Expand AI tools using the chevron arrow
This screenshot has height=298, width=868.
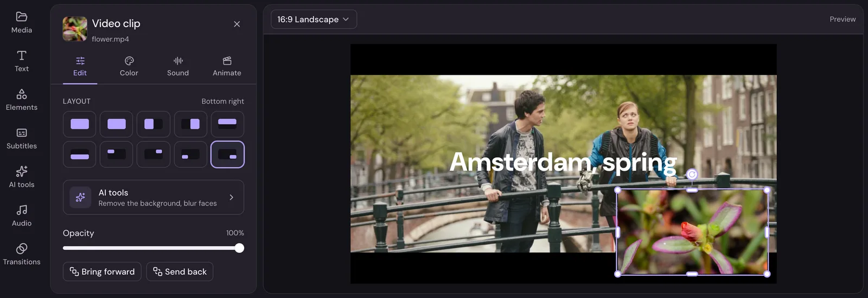point(232,197)
